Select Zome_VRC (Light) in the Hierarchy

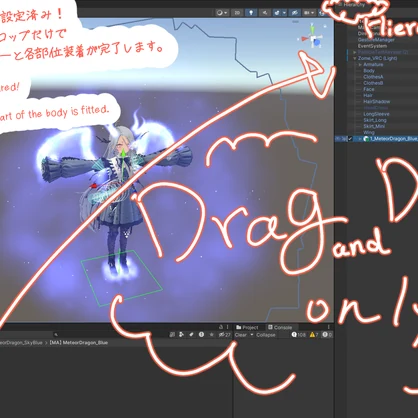tap(378, 58)
